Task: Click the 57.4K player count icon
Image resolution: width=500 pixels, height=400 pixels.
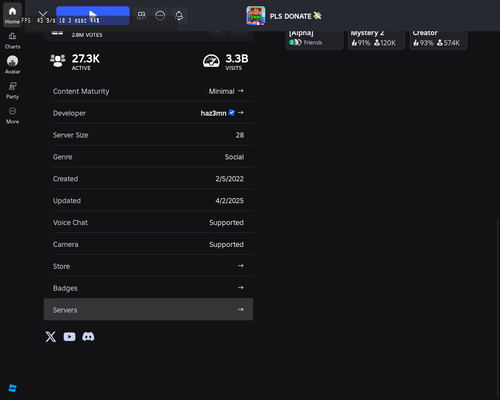Action: [x=440, y=43]
